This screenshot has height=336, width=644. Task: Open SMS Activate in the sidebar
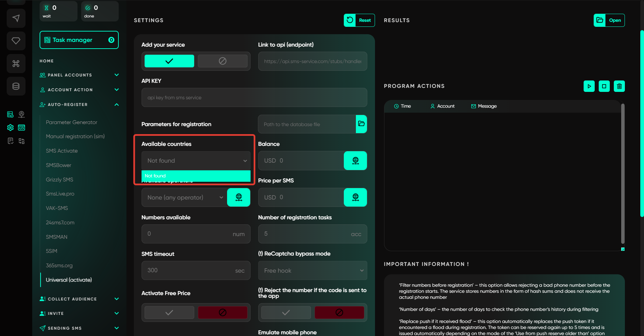(62, 151)
